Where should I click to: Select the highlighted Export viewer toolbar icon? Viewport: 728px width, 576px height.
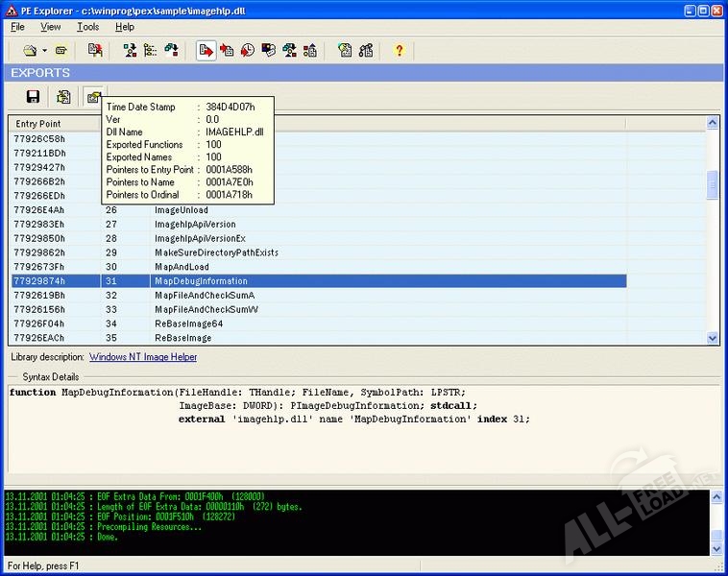[206, 50]
